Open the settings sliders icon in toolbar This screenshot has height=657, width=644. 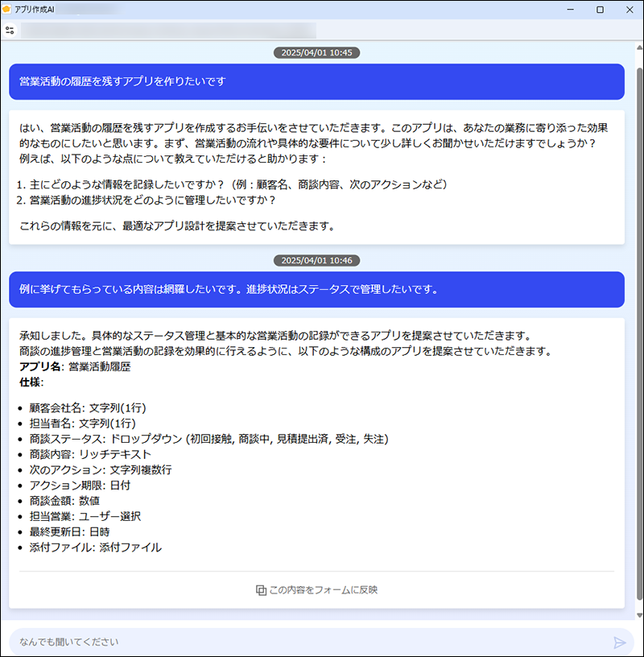point(10,31)
